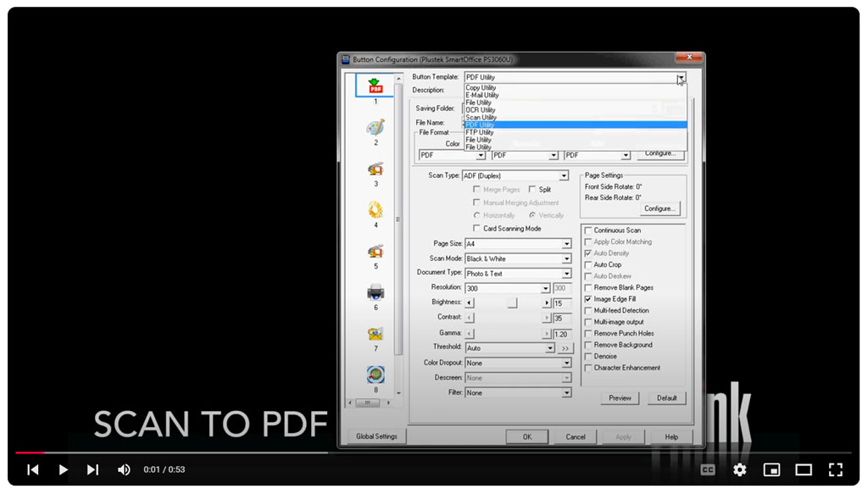Enable Remove Blank Pages
The height and width of the screenshot is (494, 868).
pos(588,287)
